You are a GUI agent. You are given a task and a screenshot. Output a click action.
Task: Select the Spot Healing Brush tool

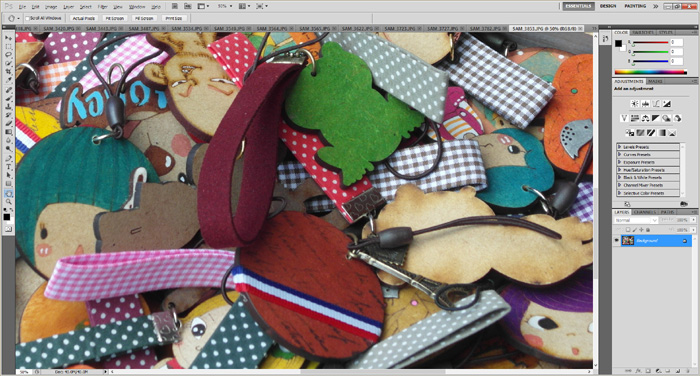[8, 90]
